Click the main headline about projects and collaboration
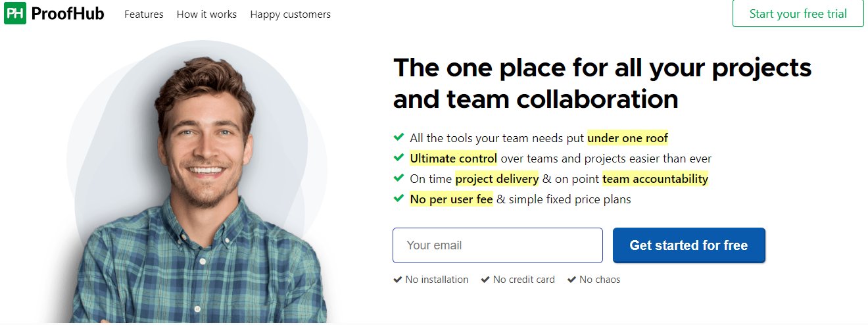 pos(602,84)
